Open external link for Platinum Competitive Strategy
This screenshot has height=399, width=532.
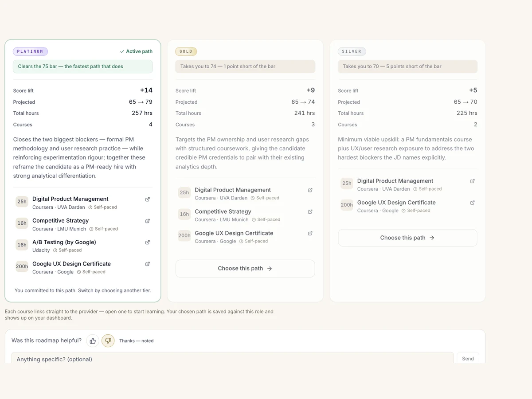click(148, 221)
